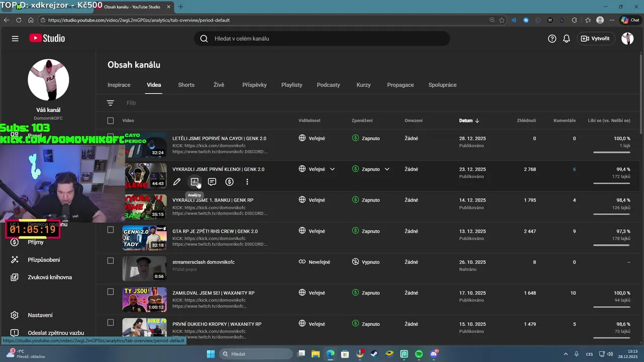Open the account avatar in Studio header

627,39
